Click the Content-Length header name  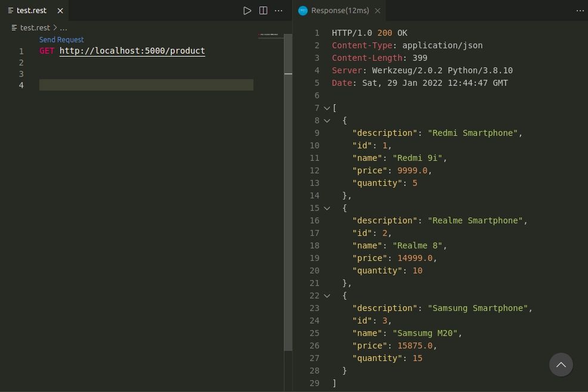click(x=367, y=58)
